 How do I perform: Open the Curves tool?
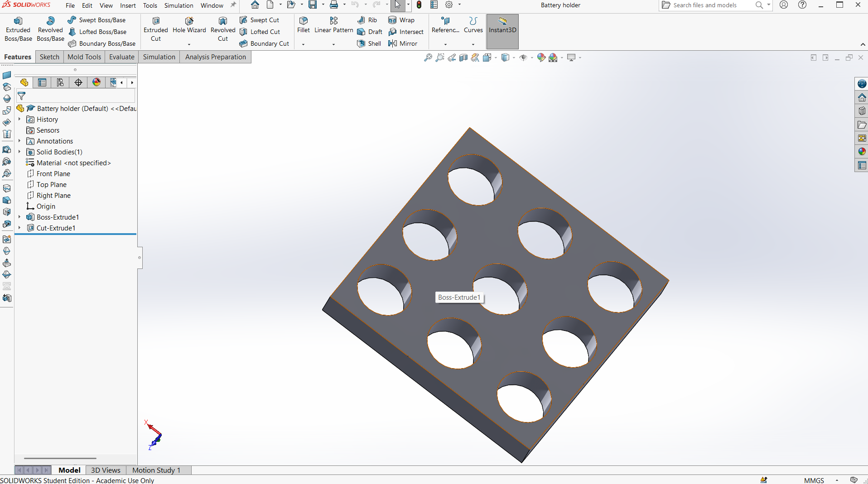coord(473,25)
